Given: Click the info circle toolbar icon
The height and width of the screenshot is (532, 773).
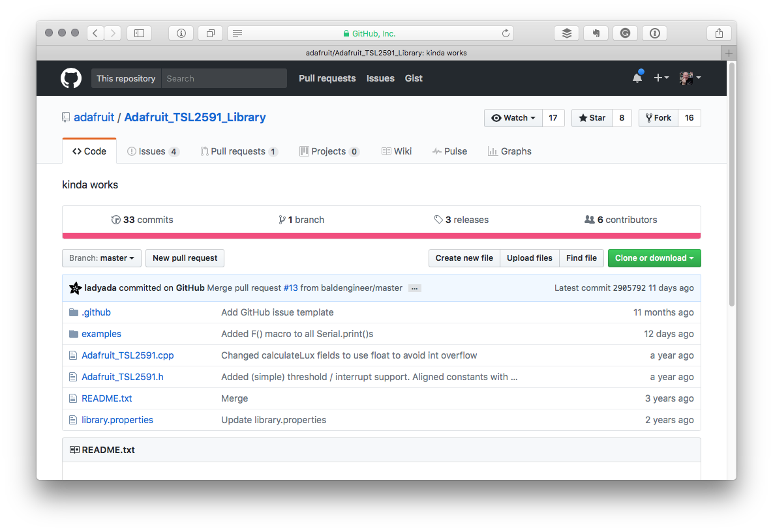Looking at the screenshot, I should point(181,33).
